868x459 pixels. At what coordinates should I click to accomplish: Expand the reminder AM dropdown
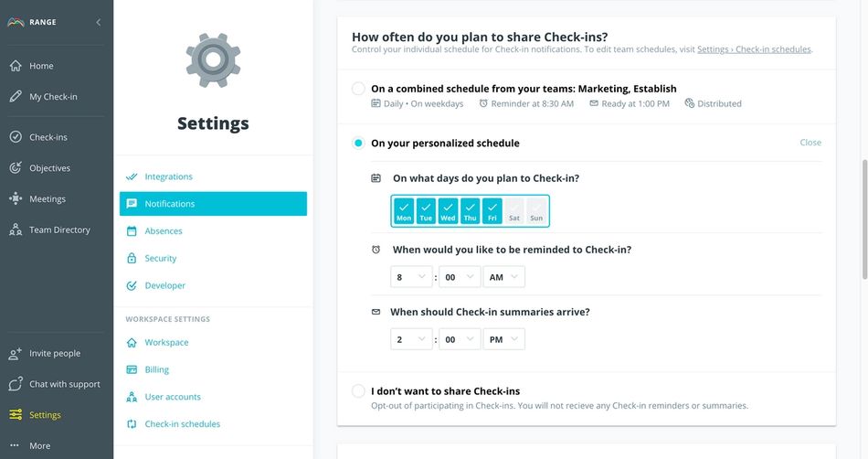tap(503, 276)
